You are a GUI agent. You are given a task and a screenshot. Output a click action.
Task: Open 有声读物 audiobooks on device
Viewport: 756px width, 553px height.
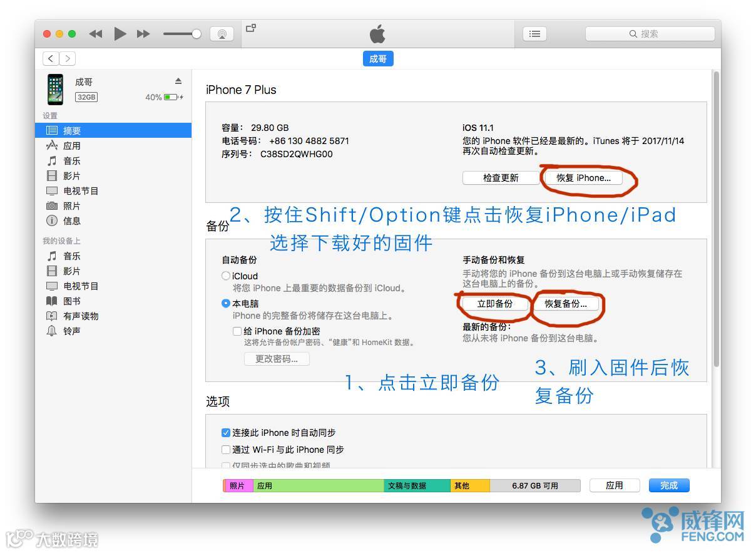(x=113, y=316)
